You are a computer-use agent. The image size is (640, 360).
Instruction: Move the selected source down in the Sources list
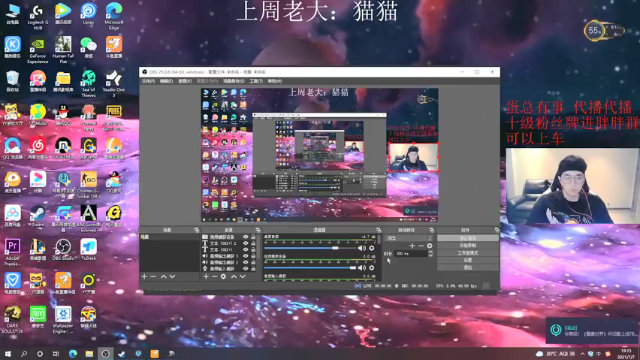coord(242,277)
